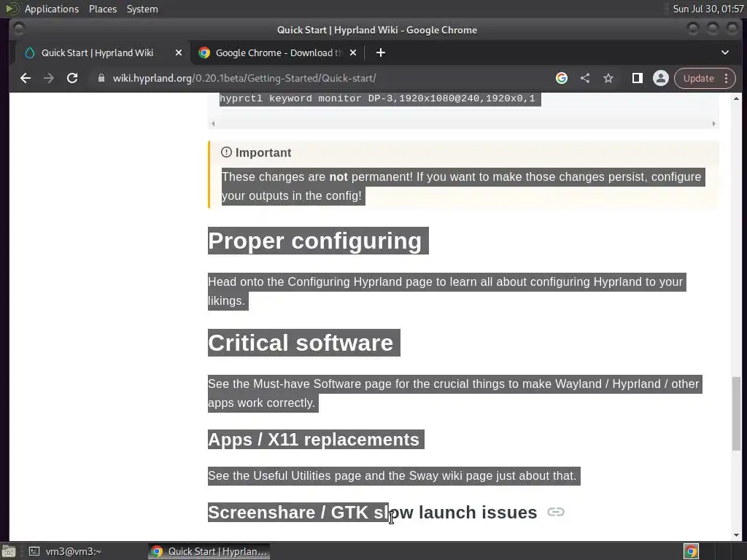Open the System menu
This screenshot has width=747, height=560.
click(142, 9)
